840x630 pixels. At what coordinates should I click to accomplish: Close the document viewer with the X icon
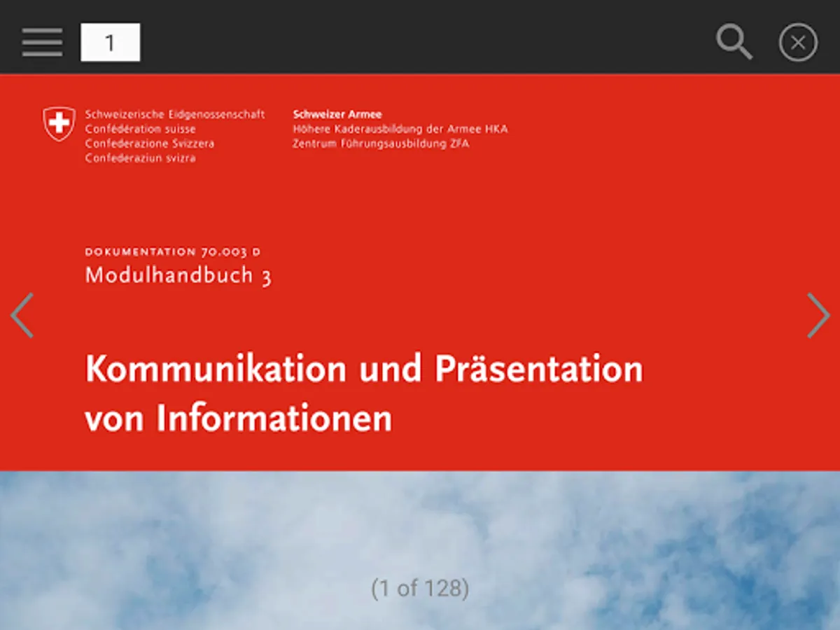(x=798, y=43)
